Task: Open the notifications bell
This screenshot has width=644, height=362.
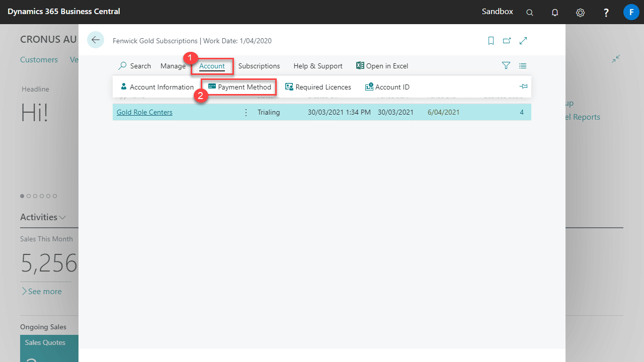Action: pos(555,12)
